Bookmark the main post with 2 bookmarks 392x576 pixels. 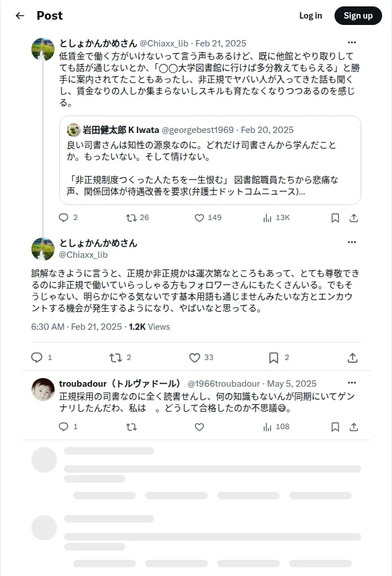pos(279,358)
